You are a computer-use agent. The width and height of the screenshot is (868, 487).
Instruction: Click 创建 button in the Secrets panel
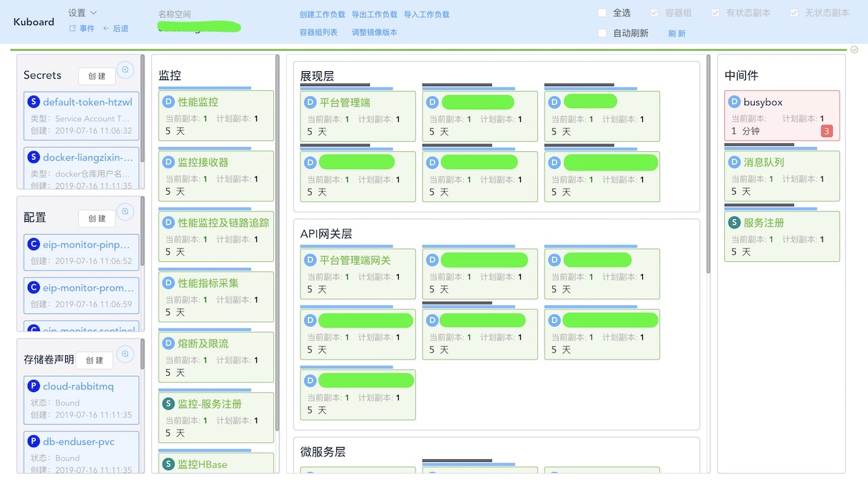click(x=96, y=75)
